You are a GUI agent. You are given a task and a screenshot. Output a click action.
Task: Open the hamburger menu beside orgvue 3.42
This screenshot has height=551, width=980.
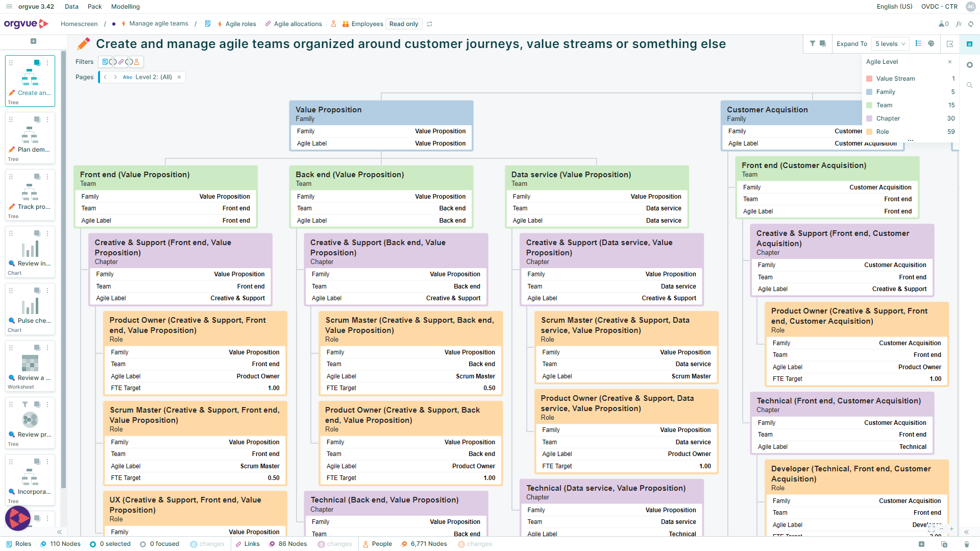[x=9, y=7]
